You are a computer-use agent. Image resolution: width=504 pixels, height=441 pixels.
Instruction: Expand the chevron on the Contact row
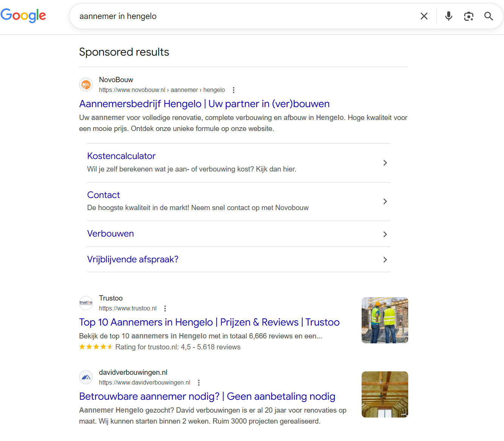[x=385, y=201]
